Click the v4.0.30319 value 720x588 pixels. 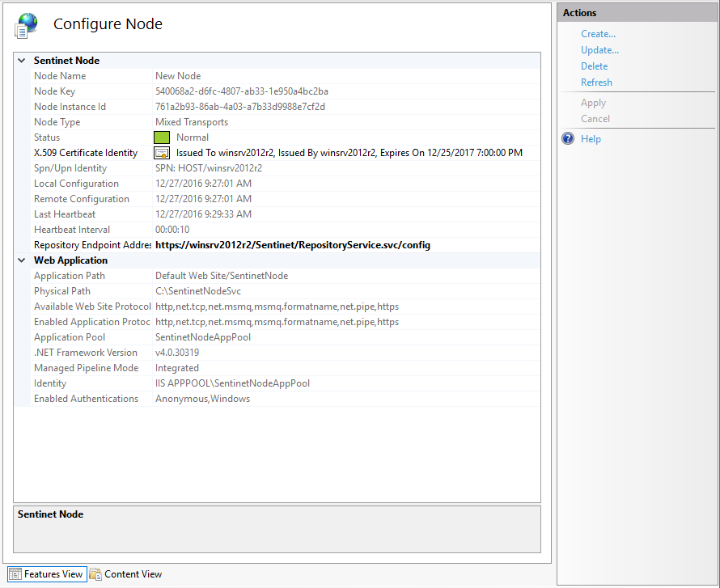tap(177, 353)
